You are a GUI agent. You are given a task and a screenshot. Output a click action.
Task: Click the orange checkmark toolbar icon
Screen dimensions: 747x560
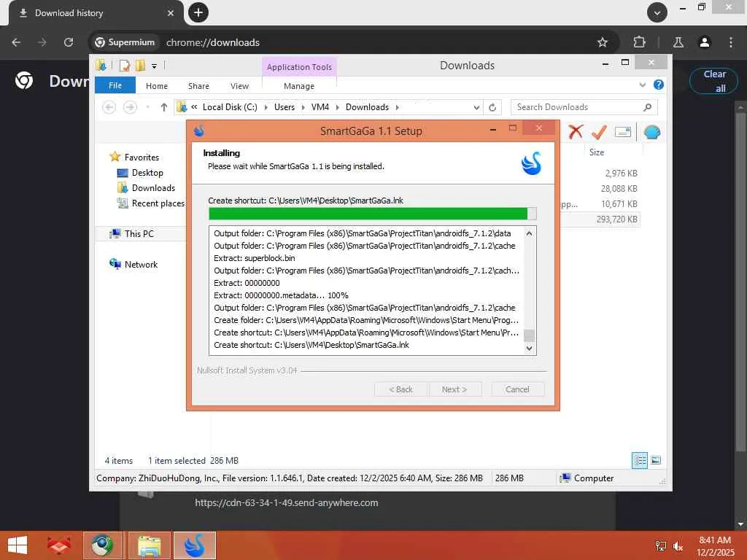599,132
